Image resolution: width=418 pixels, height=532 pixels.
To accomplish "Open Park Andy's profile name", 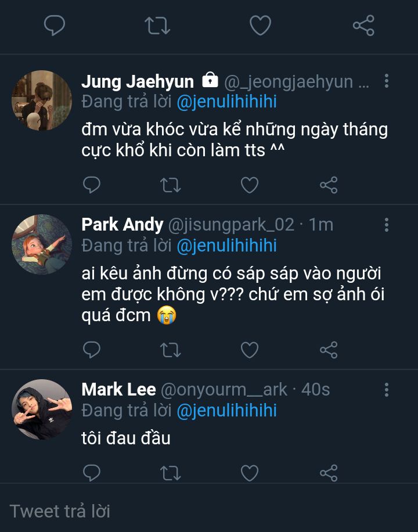I will (122, 224).
